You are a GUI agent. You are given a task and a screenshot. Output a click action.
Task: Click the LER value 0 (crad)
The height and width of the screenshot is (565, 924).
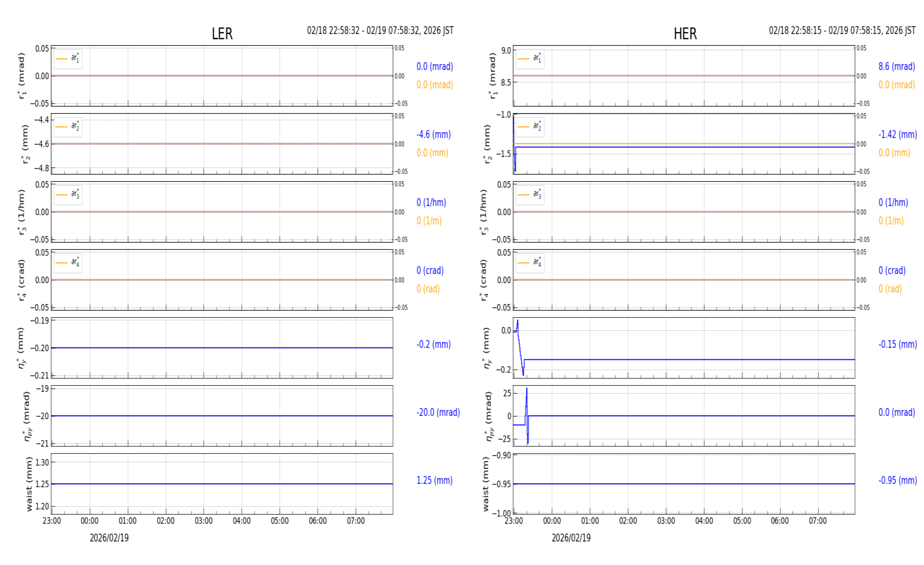(x=430, y=271)
